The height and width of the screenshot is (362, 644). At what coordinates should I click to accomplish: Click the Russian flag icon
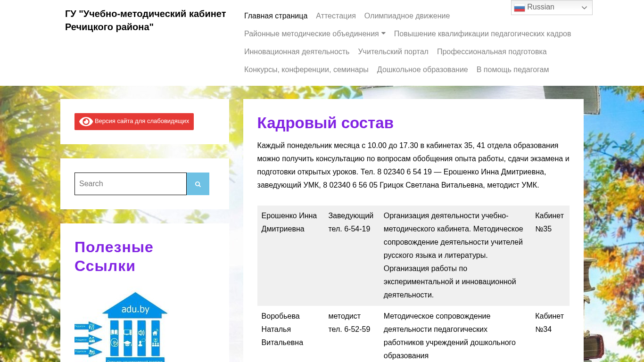[520, 8]
